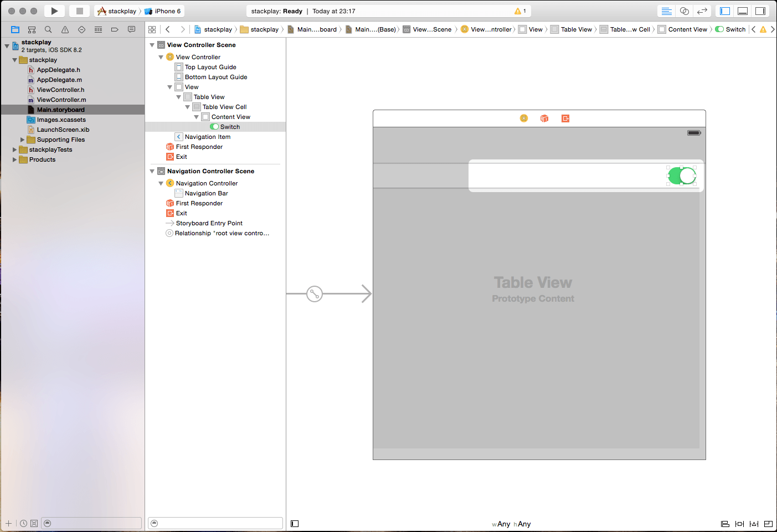Click the Stop button in toolbar
This screenshot has height=532, width=777.
coord(79,11)
